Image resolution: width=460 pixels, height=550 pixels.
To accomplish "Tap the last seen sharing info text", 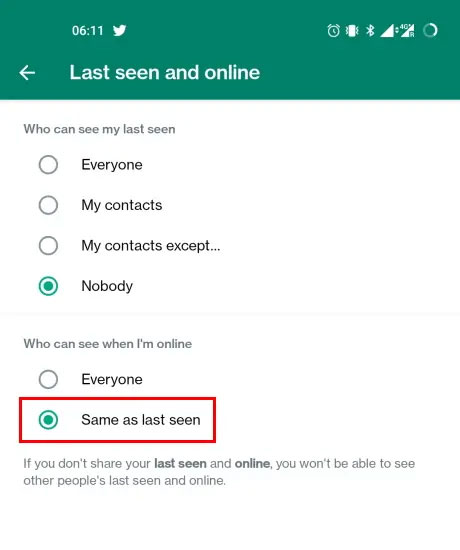I will [219, 472].
